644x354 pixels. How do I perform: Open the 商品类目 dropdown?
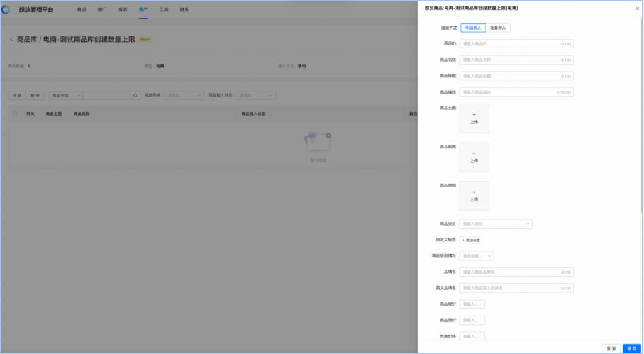coord(496,224)
